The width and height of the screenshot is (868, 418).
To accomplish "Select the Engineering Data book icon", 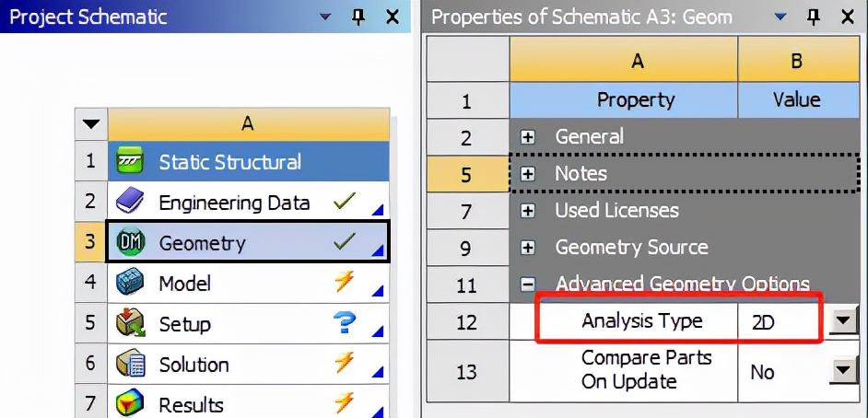I will (128, 203).
